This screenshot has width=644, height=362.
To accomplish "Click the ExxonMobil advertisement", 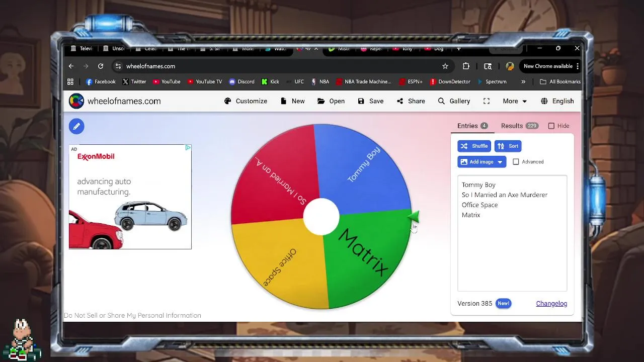I will click(x=130, y=197).
